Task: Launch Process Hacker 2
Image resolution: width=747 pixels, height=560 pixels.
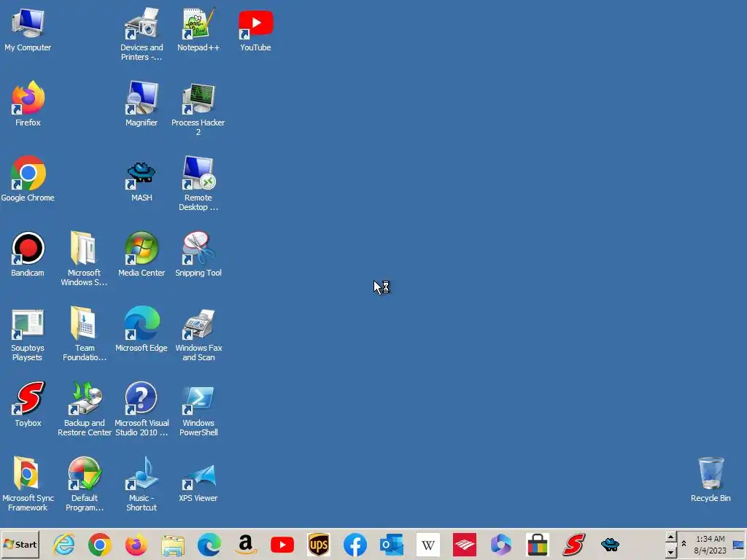Action: [198, 109]
